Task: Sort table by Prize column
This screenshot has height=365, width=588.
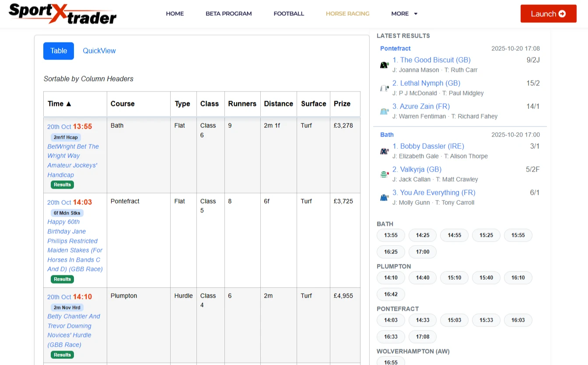Action: coord(342,104)
